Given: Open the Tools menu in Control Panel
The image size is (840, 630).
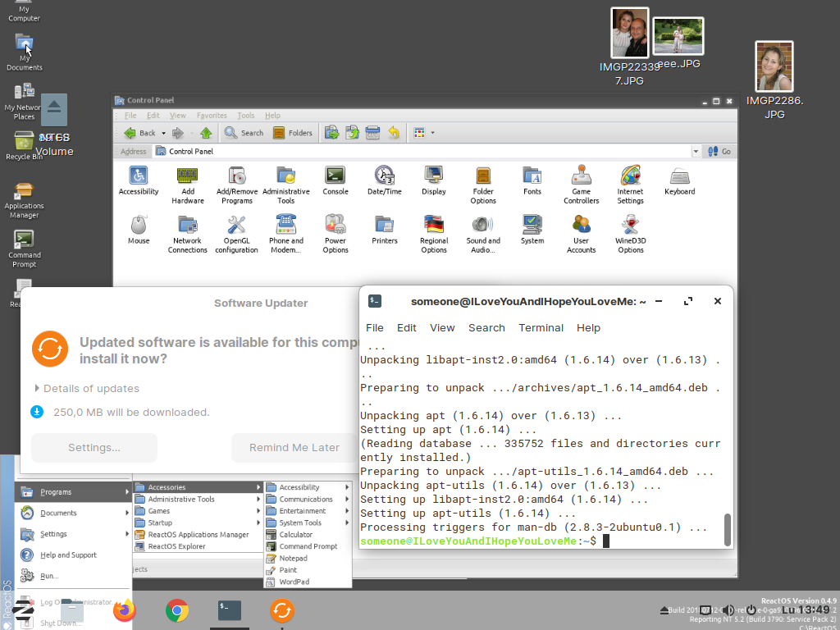Looking at the screenshot, I should pyautogui.click(x=246, y=115).
